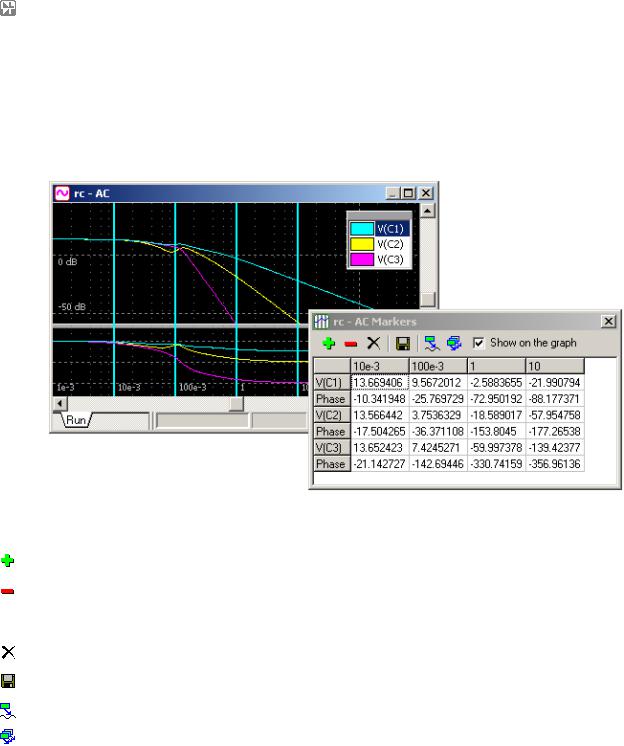The image size is (624, 746).
Task: Select the V(C3) row header in markers table
Action: (332, 447)
